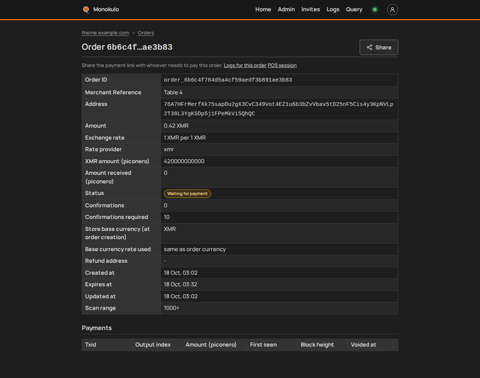Click the Amount (piconero) payments column header
Screen dimensions: 480x378
coord(211,345)
